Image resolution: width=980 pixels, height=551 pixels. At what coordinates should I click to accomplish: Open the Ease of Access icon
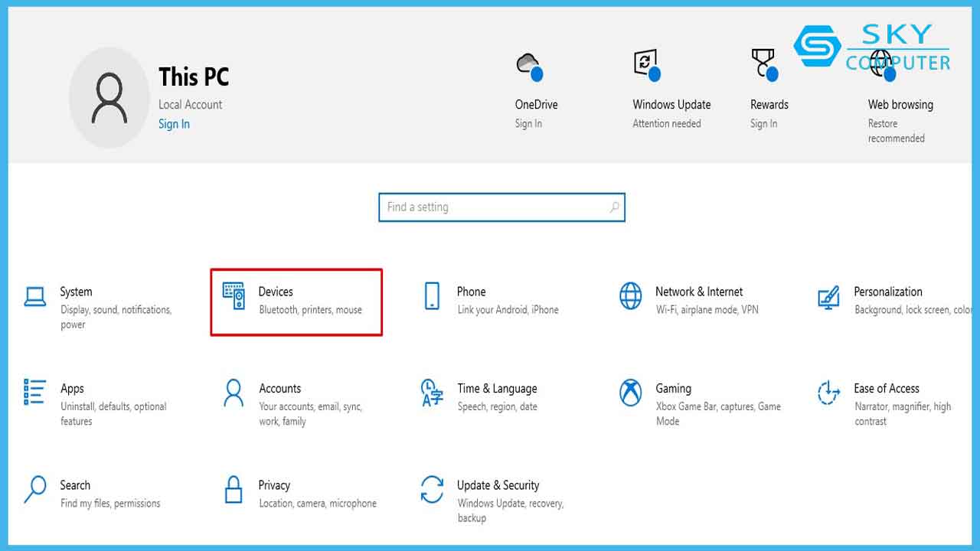point(829,393)
